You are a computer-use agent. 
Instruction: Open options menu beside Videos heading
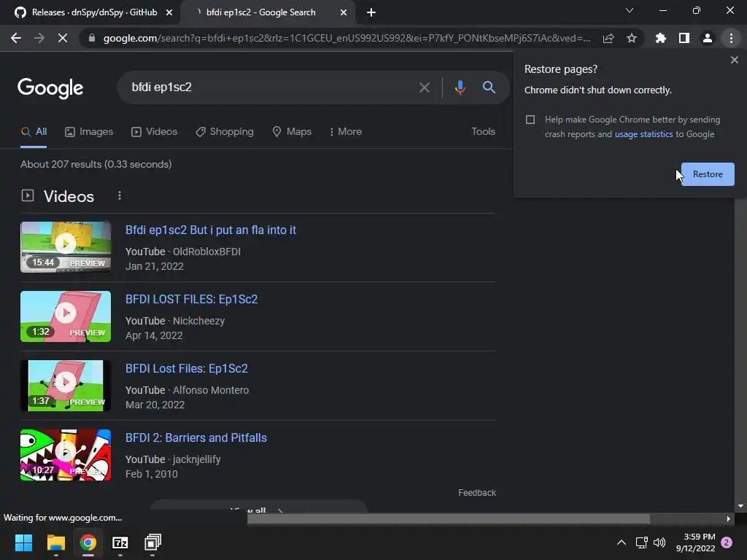click(x=120, y=195)
